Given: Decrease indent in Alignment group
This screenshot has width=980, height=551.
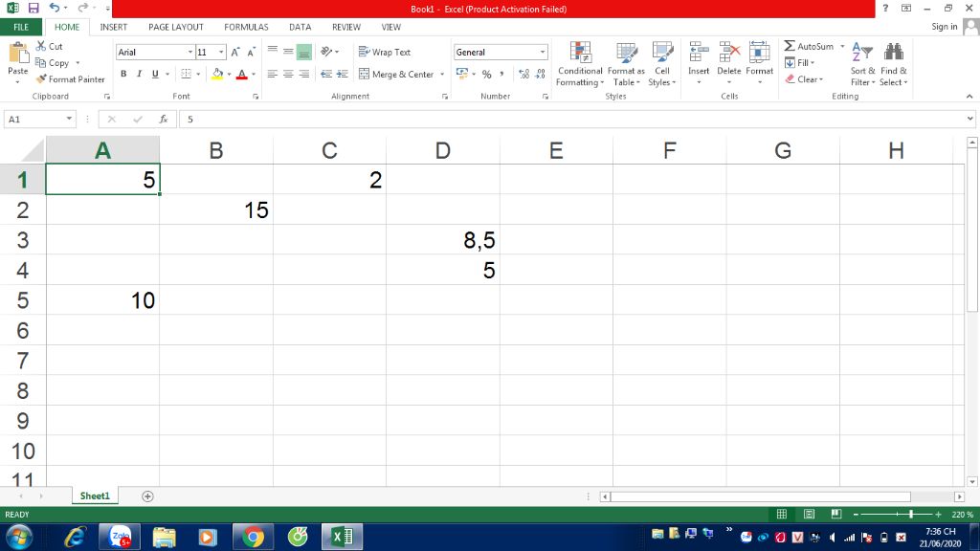Looking at the screenshot, I should [325, 74].
